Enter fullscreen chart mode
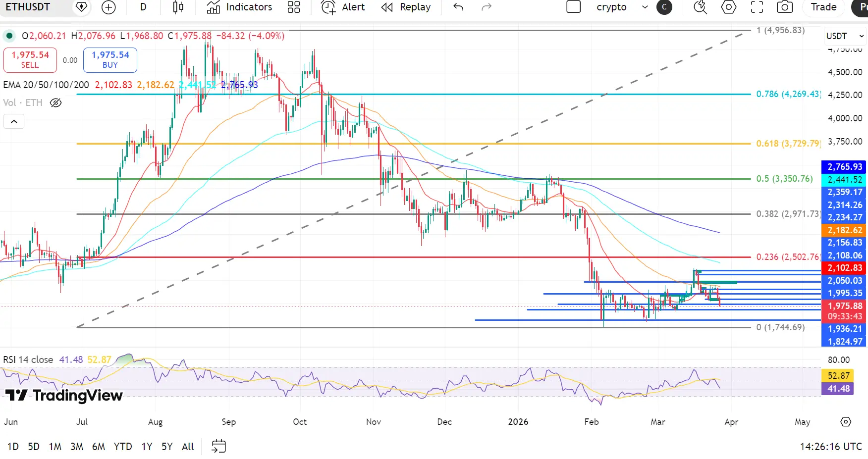Viewport: 868px width, 459px height. (757, 7)
